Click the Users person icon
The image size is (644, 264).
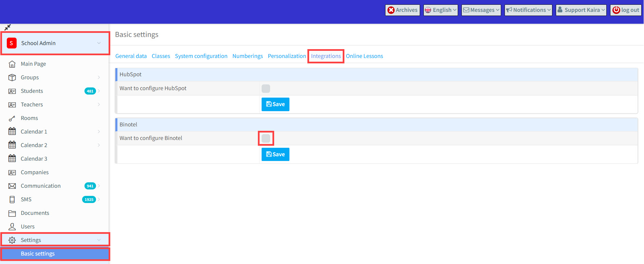(x=12, y=226)
